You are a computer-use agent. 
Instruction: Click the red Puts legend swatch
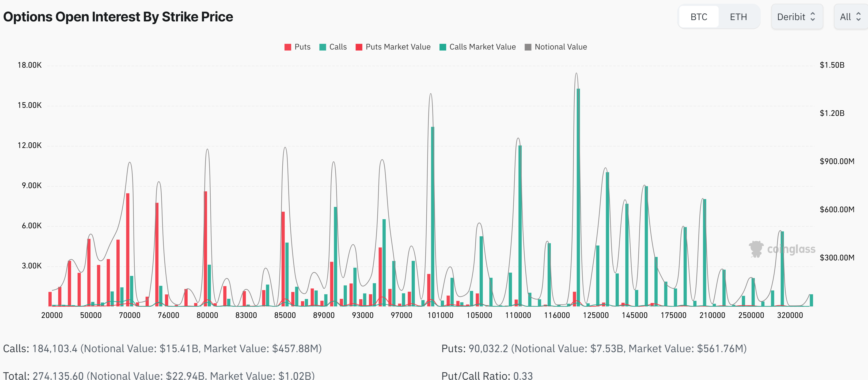[287, 47]
